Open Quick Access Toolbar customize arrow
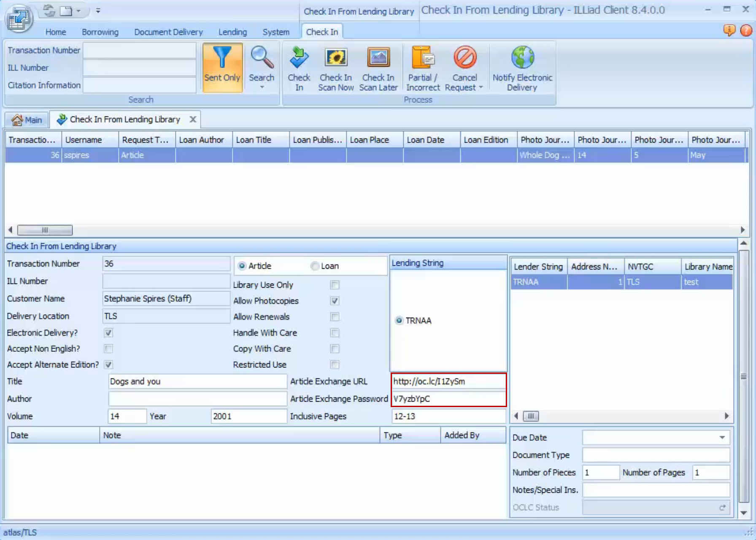Viewport: 756px width, 540px height. (98, 11)
